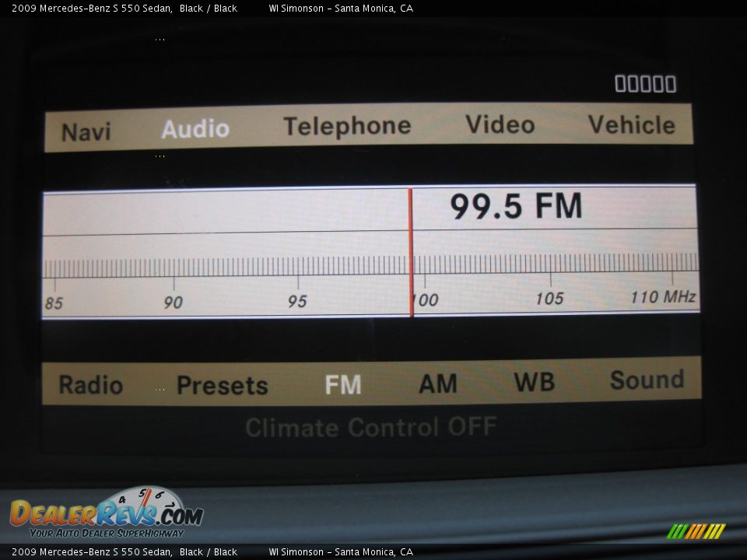
Task: Switch to the Video menu
Action: [500, 124]
